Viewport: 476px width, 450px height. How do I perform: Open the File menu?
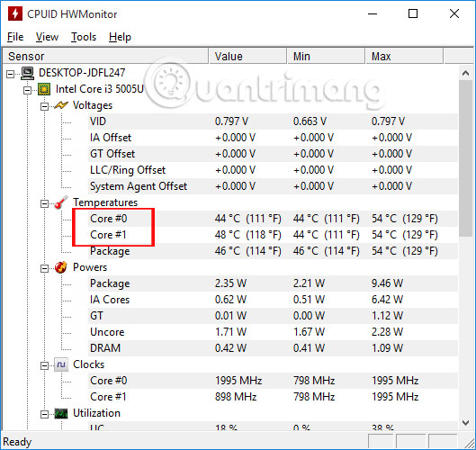coord(15,37)
